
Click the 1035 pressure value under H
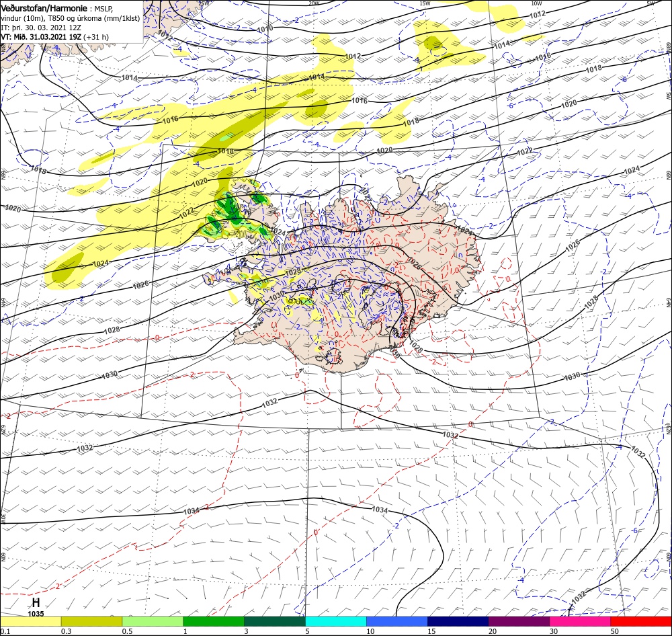pyautogui.click(x=36, y=614)
